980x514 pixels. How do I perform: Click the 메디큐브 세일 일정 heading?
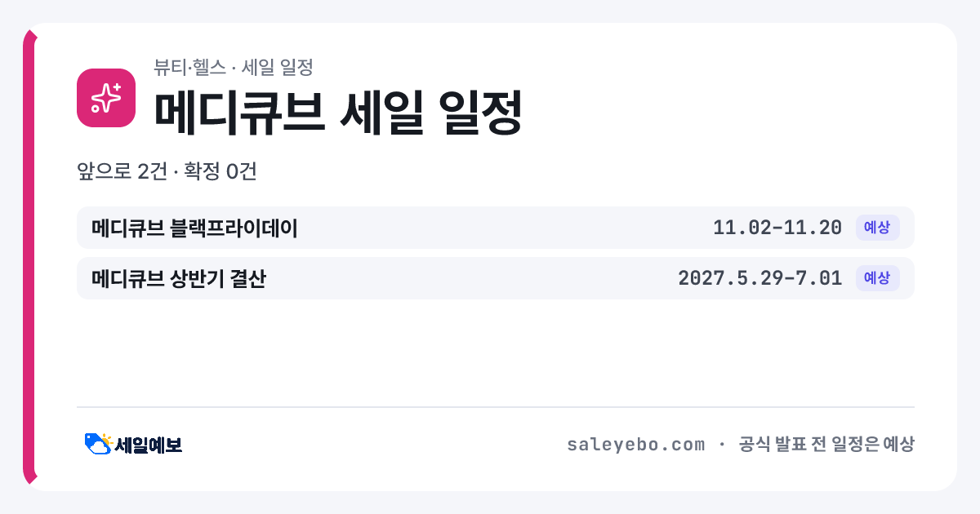(338, 113)
